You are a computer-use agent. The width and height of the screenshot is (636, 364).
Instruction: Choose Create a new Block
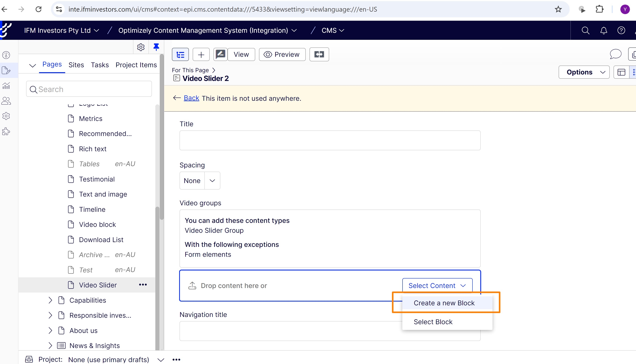point(444,303)
